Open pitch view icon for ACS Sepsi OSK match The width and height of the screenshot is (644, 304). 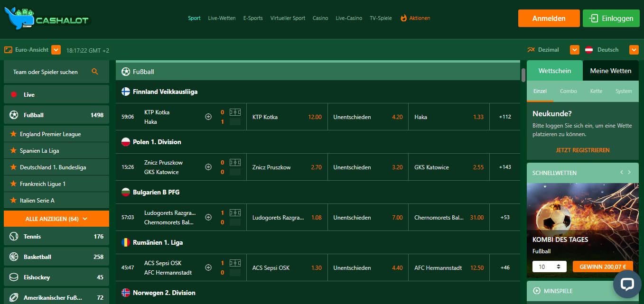pos(235,263)
